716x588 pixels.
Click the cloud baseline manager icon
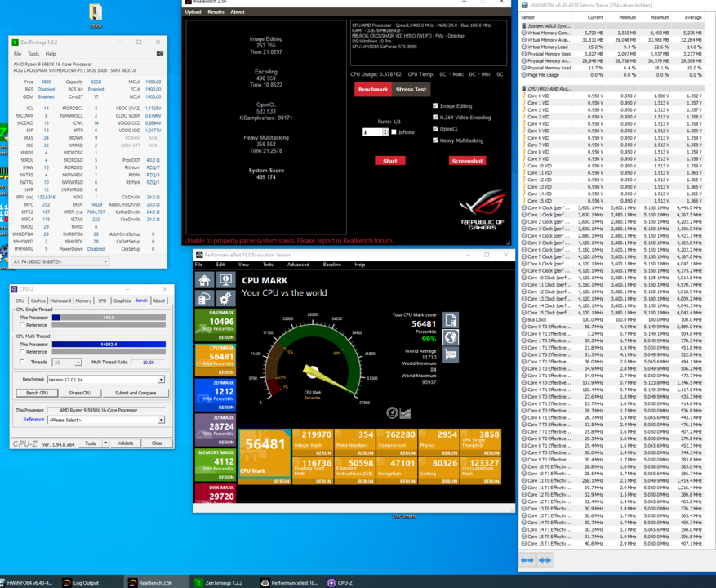[205, 298]
